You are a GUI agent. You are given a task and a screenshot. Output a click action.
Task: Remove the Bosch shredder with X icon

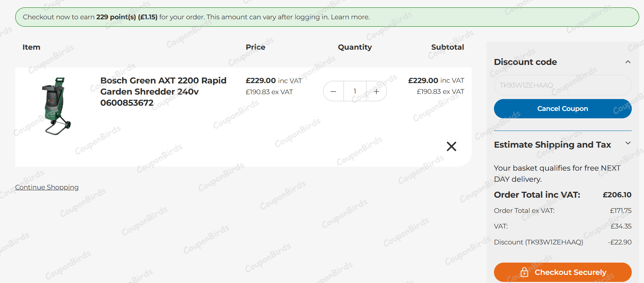[x=451, y=147]
